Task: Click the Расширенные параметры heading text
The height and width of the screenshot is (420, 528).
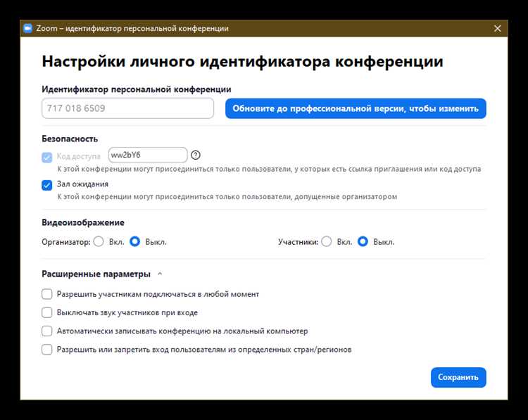Action: [x=96, y=274]
